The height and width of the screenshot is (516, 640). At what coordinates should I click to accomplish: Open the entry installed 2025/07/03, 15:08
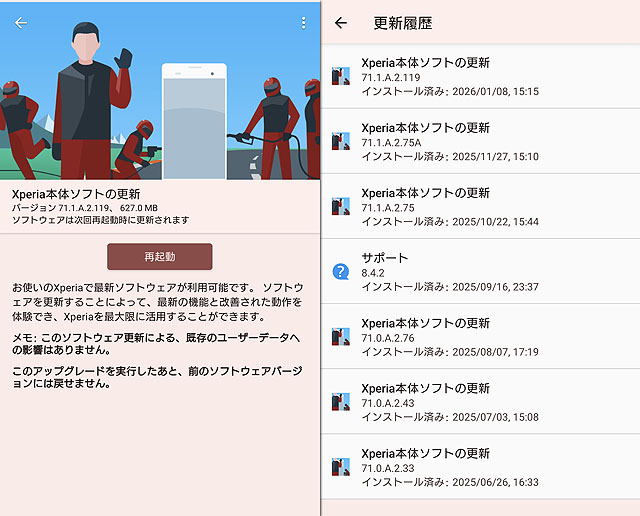click(x=480, y=402)
